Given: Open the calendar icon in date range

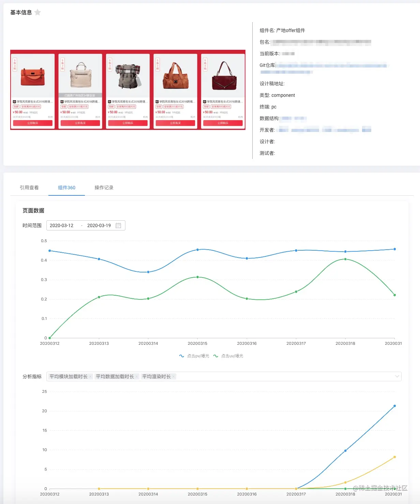Looking at the screenshot, I should [118, 225].
